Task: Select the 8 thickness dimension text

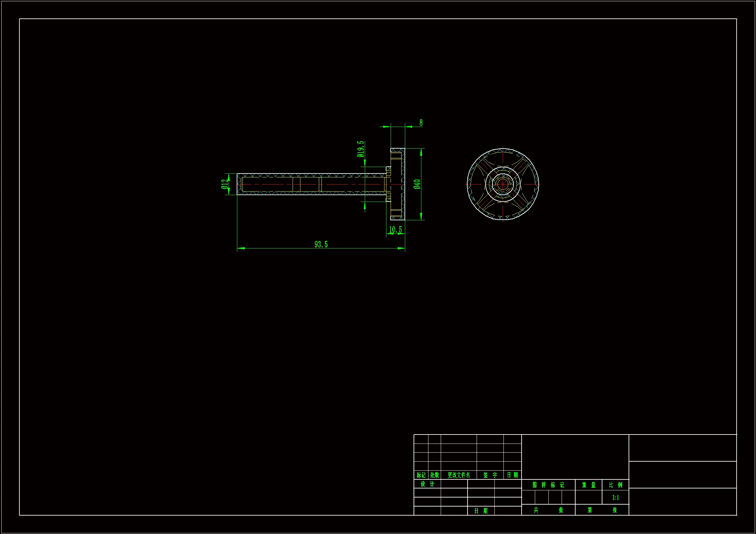Action: [x=421, y=123]
